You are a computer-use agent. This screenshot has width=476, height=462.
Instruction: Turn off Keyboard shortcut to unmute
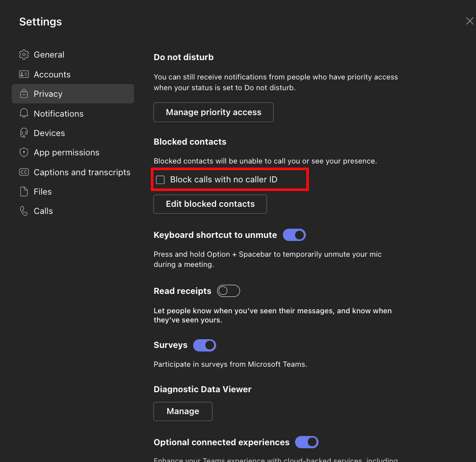point(294,235)
